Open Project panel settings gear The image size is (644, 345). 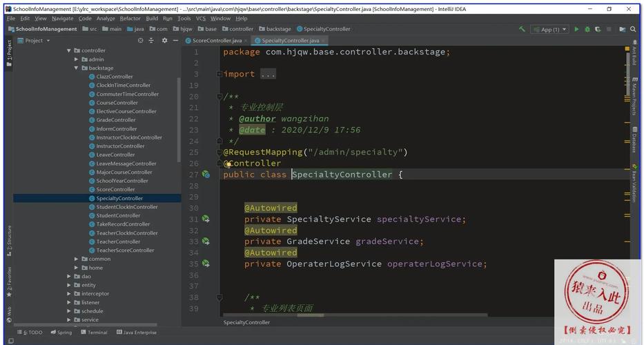(x=164, y=41)
